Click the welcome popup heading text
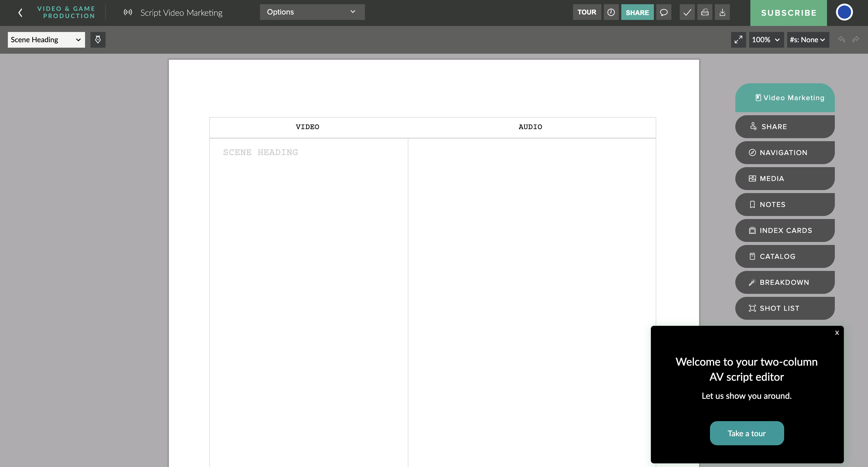868x467 pixels. pyautogui.click(x=747, y=369)
